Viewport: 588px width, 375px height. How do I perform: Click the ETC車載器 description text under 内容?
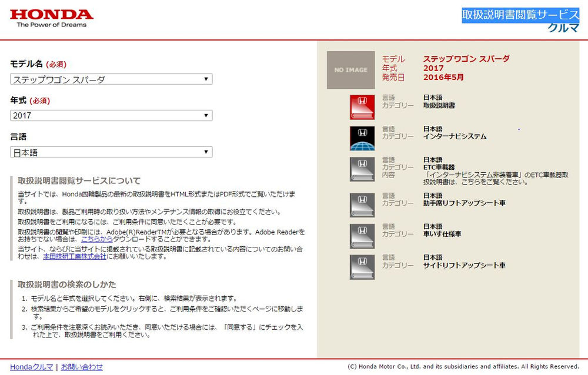click(496, 179)
